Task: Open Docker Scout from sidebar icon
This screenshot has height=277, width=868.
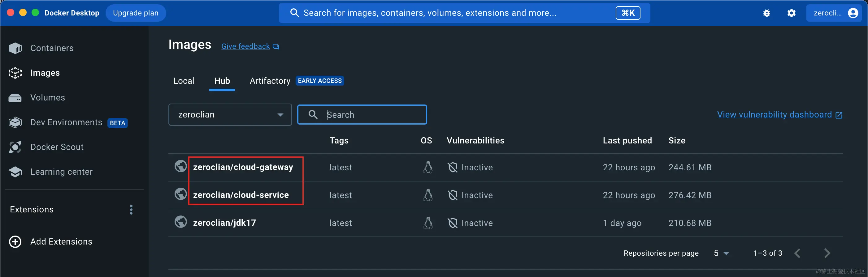Action: click(x=15, y=147)
